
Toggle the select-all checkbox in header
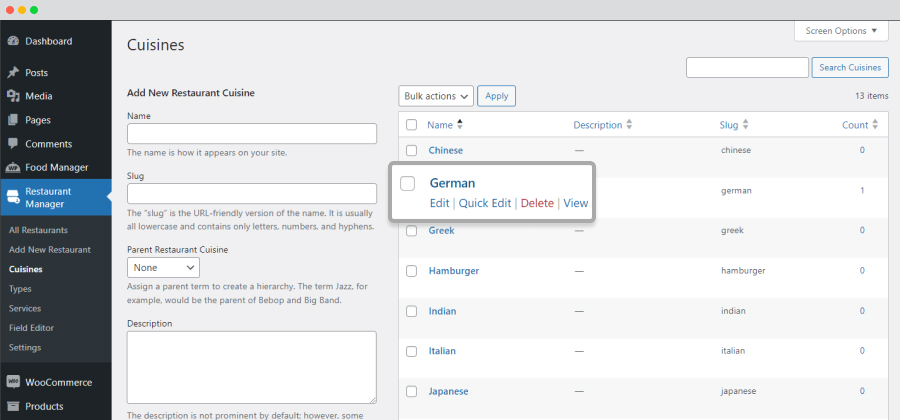[412, 125]
